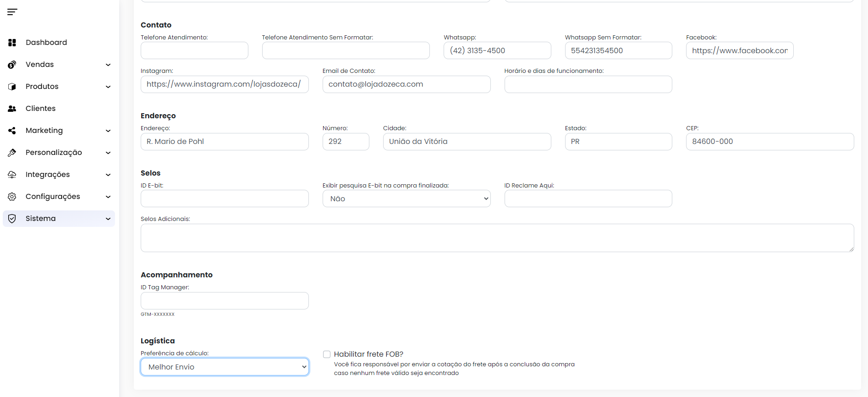
Task: Click the Sistema shield icon
Action: 12,219
